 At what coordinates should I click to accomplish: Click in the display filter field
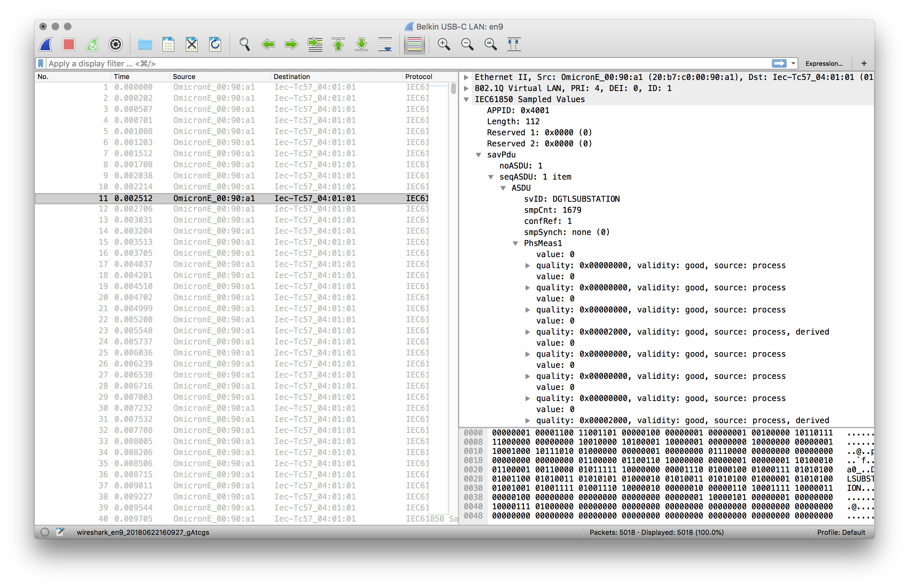(x=382, y=64)
